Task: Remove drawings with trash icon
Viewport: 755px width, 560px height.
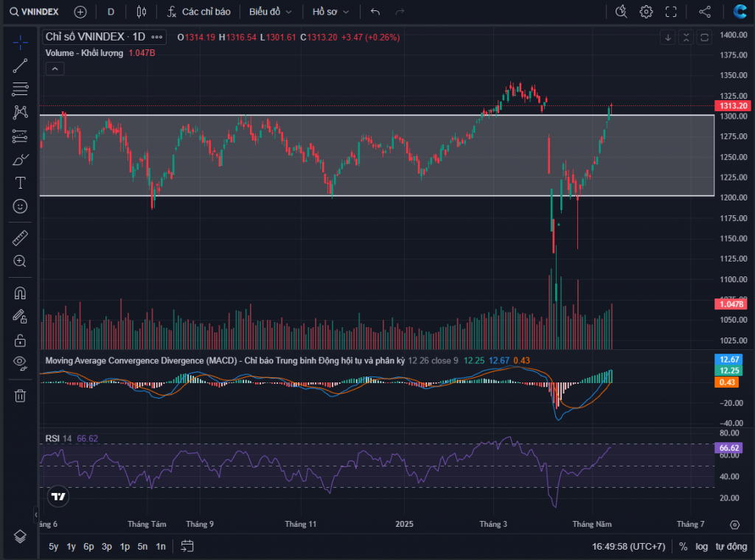Action: [x=20, y=396]
